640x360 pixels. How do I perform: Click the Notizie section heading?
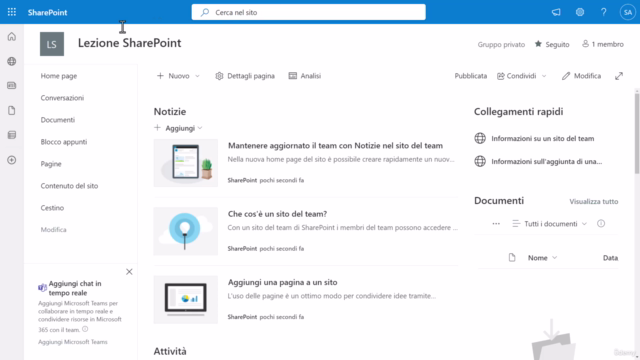click(x=170, y=111)
